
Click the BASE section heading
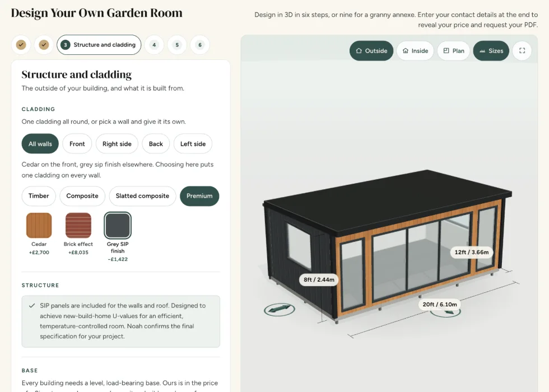[29, 371]
